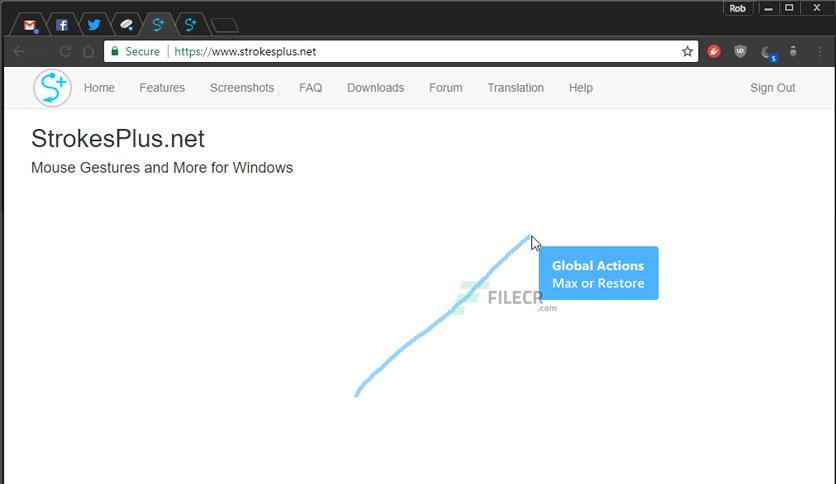Open the Home nav link
Image resolution: width=836 pixels, height=484 pixels.
coord(99,88)
